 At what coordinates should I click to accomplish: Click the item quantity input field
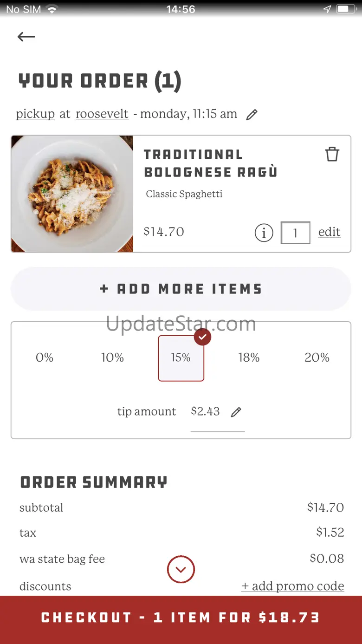coord(295,233)
